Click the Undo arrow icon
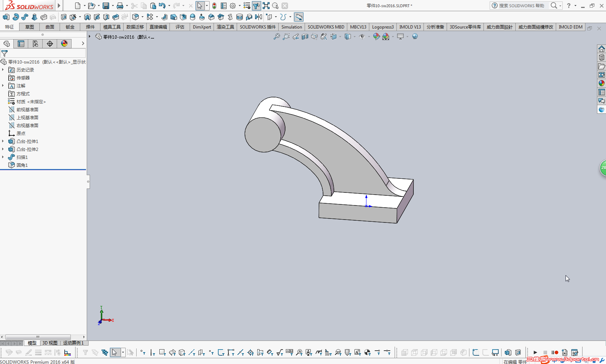This screenshot has height=364, width=606. [162, 6]
